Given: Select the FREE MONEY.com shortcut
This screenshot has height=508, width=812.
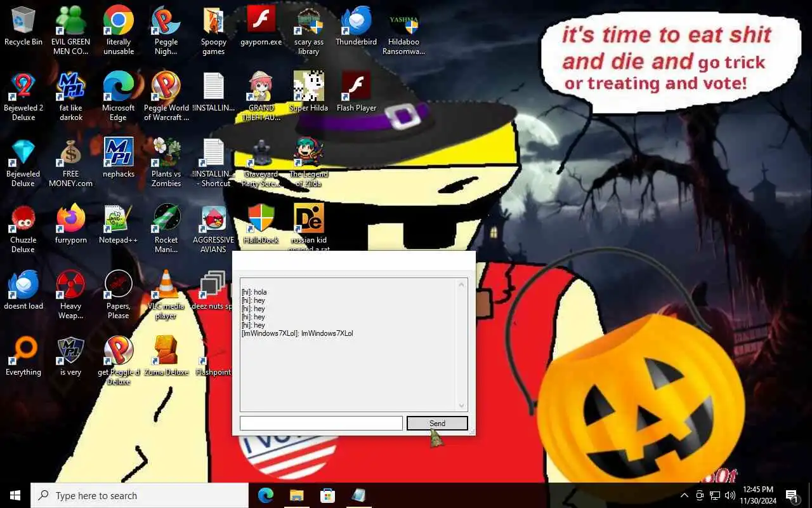Looking at the screenshot, I should 71,163.
